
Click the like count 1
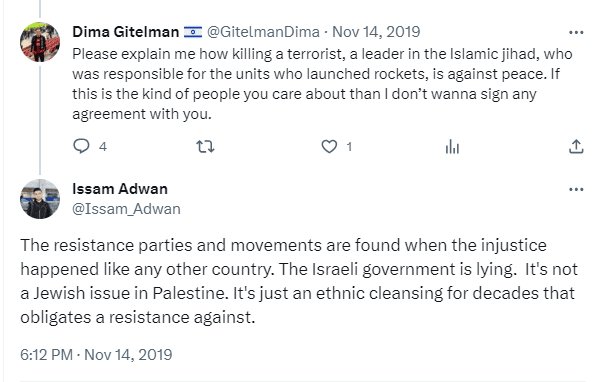pos(349,147)
